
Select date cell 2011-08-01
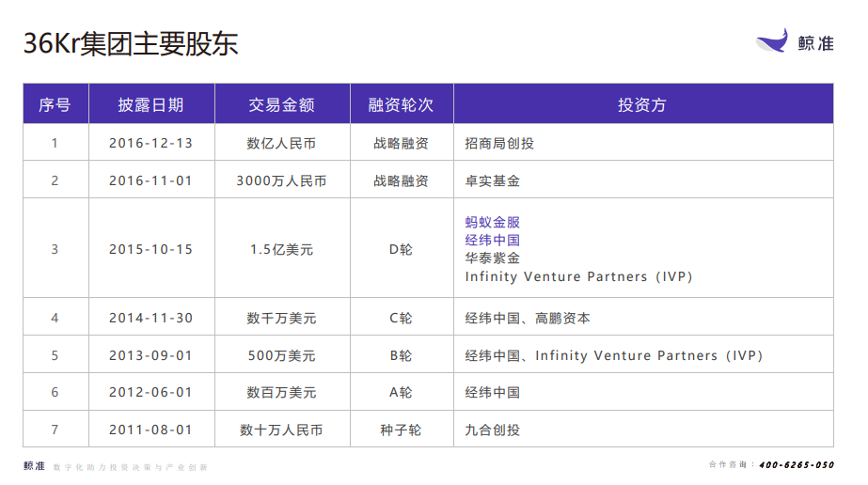[x=150, y=430]
